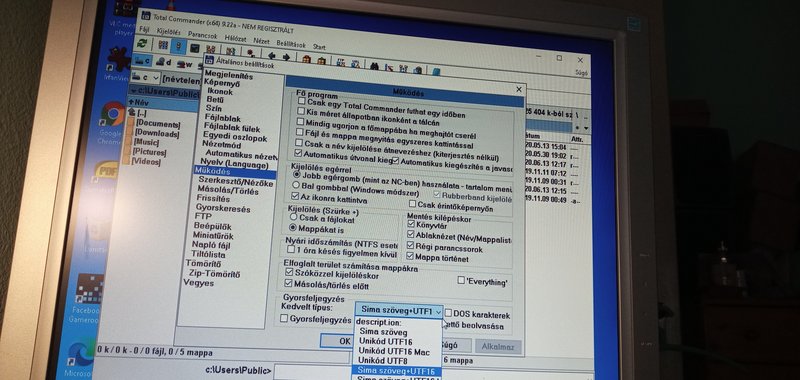
Task: Toggle Kis méret állapotban ikonként a tálcán
Action: pyautogui.click(x=301, y=111)
